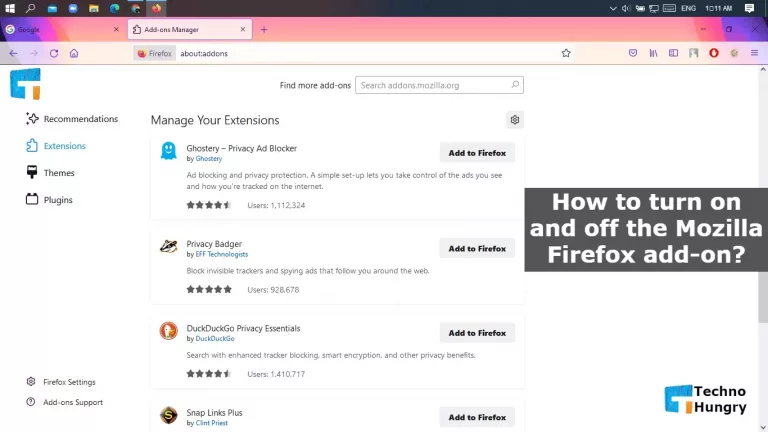
Task: Show hidden system tray icons
Action: tap(613, 8)
